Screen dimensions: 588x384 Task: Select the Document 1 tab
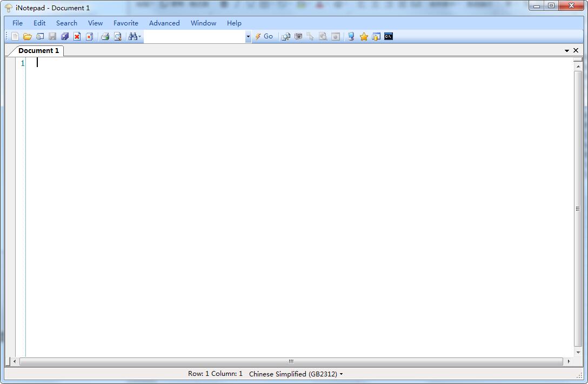38,50
